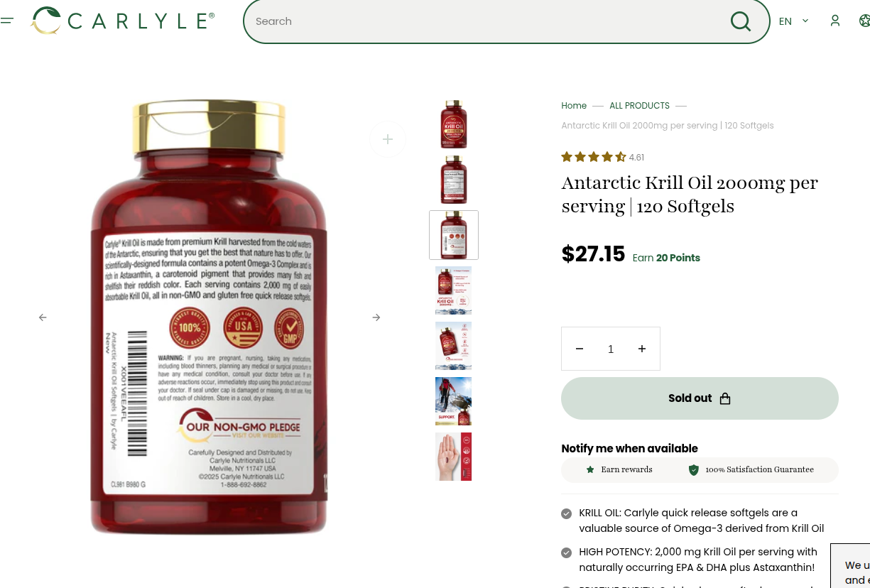
Task: Click the star rating 4.61
Action: pyautogui.click(x=602, y=157)
